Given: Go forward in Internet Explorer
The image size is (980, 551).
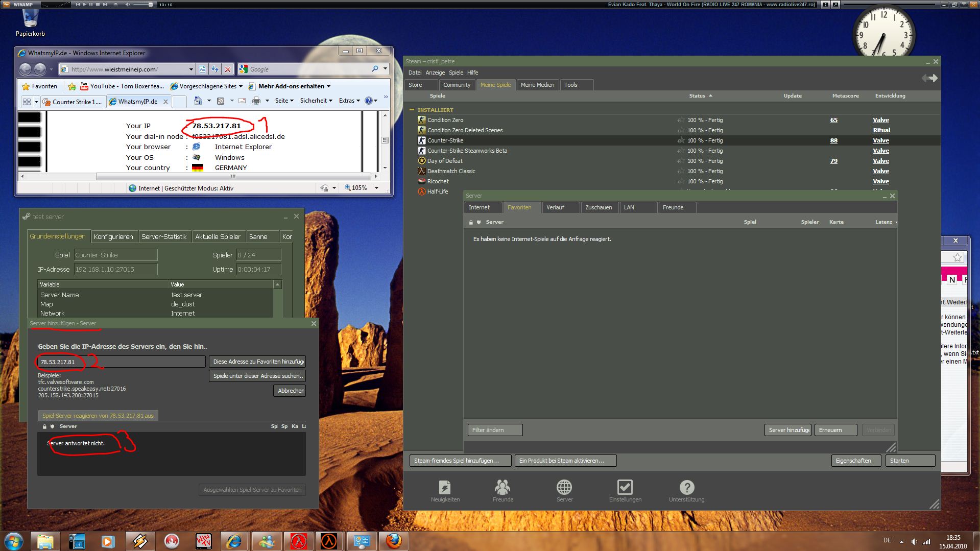Looking at the screenshot, I should point(40,69).
